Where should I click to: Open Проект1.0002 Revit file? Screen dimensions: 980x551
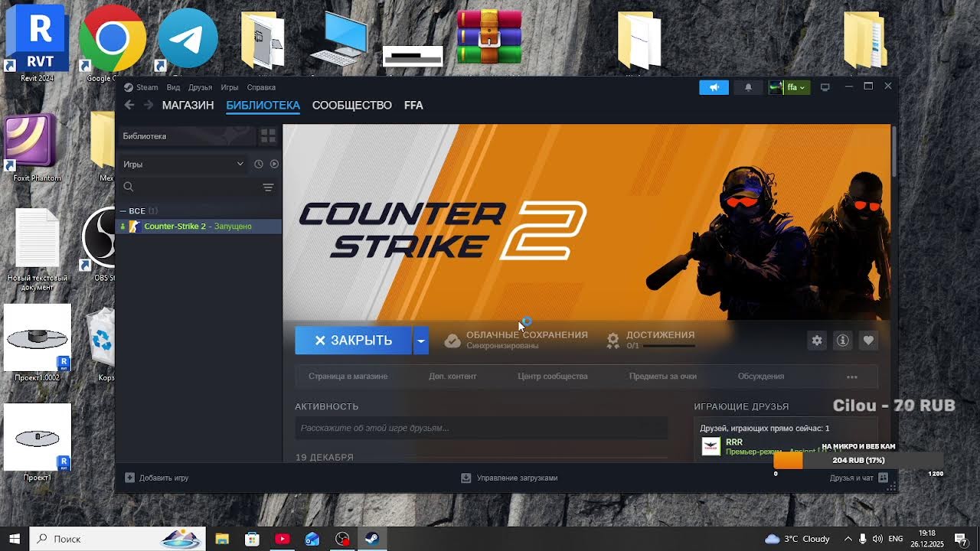coord(38,343)
